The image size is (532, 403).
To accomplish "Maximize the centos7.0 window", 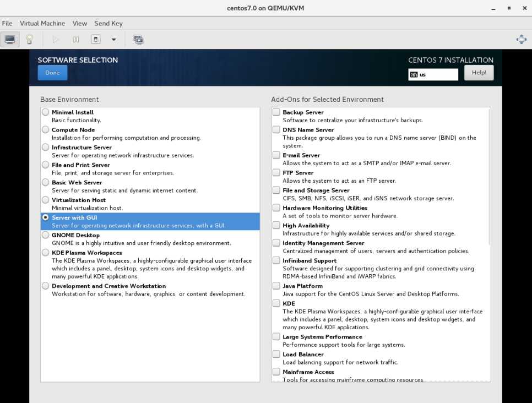I will click(x=509, y=8).
